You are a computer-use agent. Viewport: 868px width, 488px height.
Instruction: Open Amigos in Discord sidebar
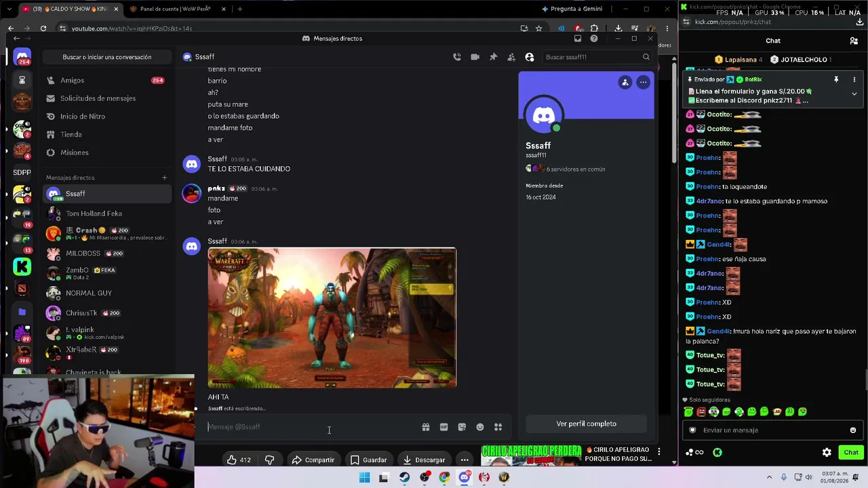[x=106, y=80]
